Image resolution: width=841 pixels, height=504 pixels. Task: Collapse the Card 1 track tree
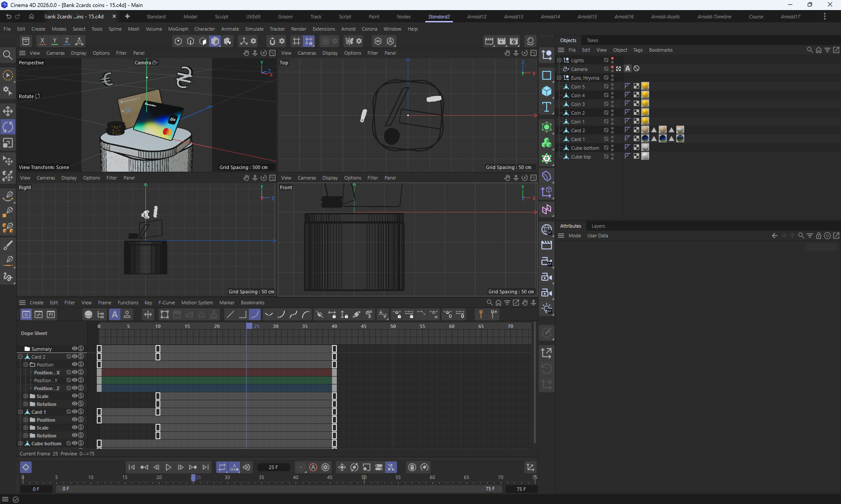21,412
